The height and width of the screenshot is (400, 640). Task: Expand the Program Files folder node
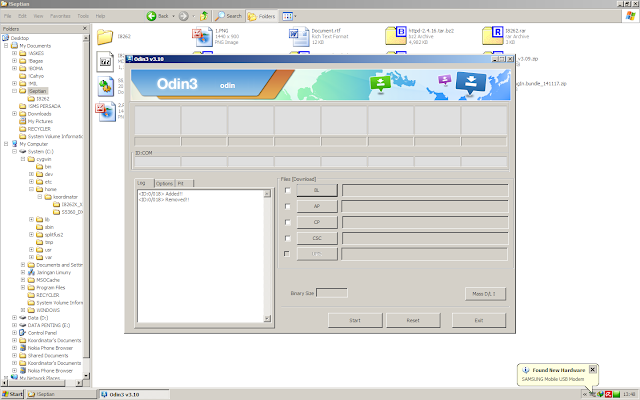pos(23,287)
